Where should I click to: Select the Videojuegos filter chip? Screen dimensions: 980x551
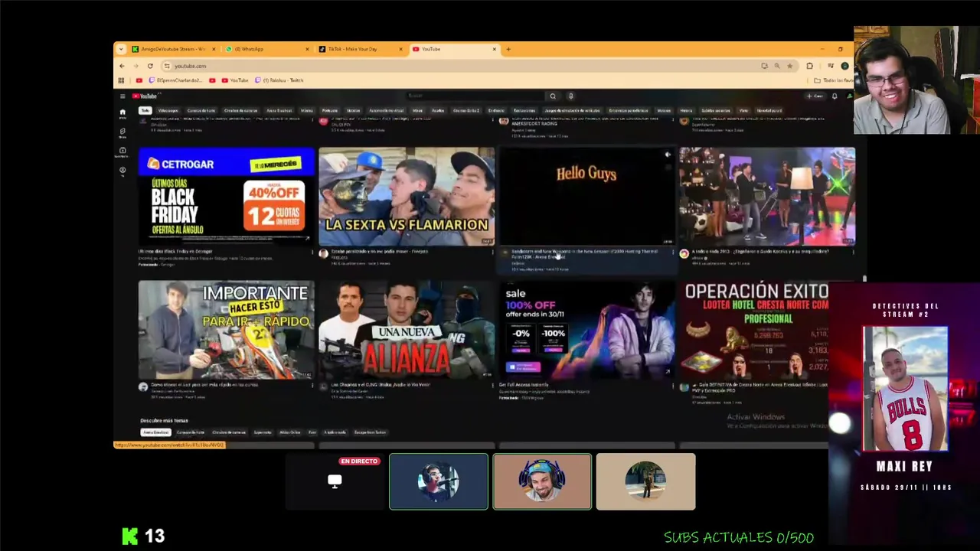tap(168, 110)
